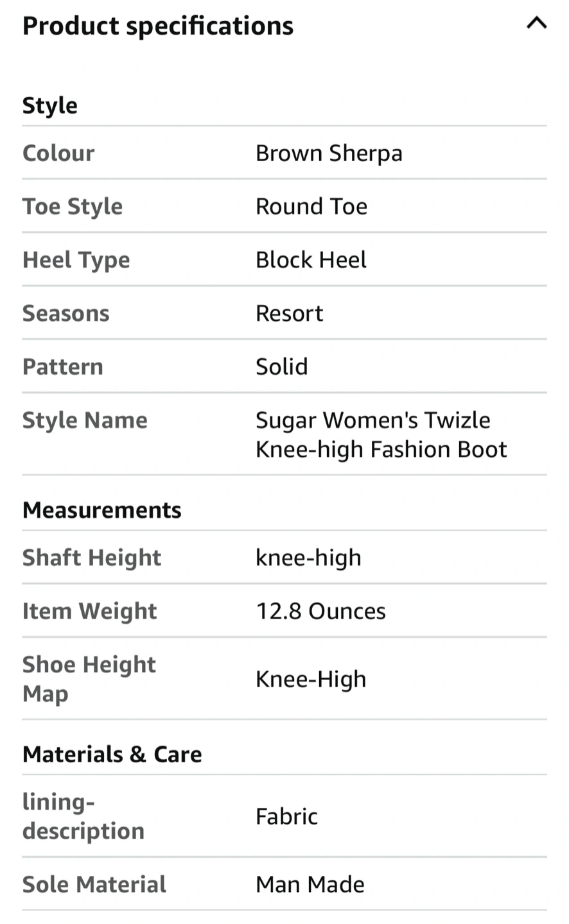Screen dimensions: 569x924
Task: Select the Shoe Height Map label
Action: (x=89, y=679)
